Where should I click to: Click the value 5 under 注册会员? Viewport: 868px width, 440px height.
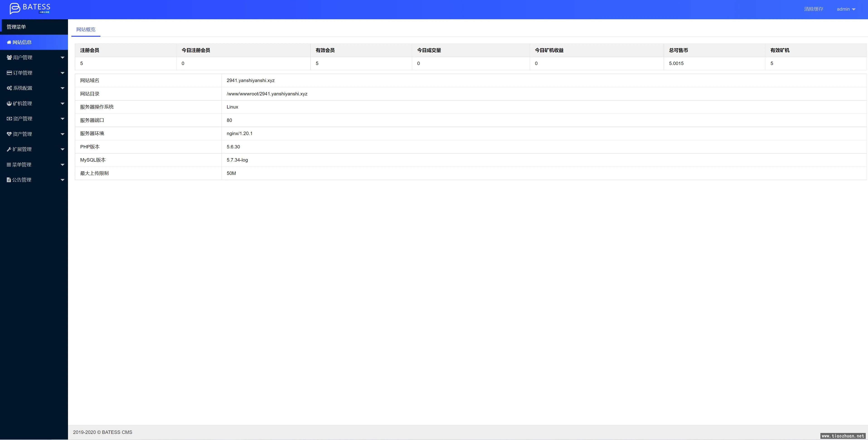pyautogui.click(x=82, y=63)
